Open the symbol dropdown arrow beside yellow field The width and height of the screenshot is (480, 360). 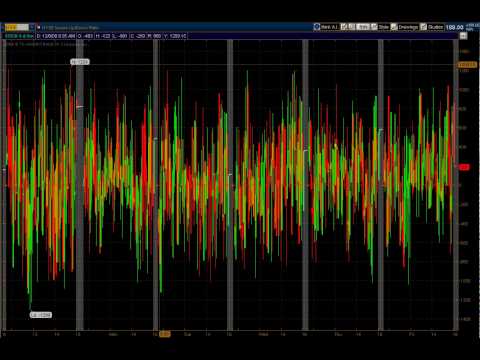32,27
